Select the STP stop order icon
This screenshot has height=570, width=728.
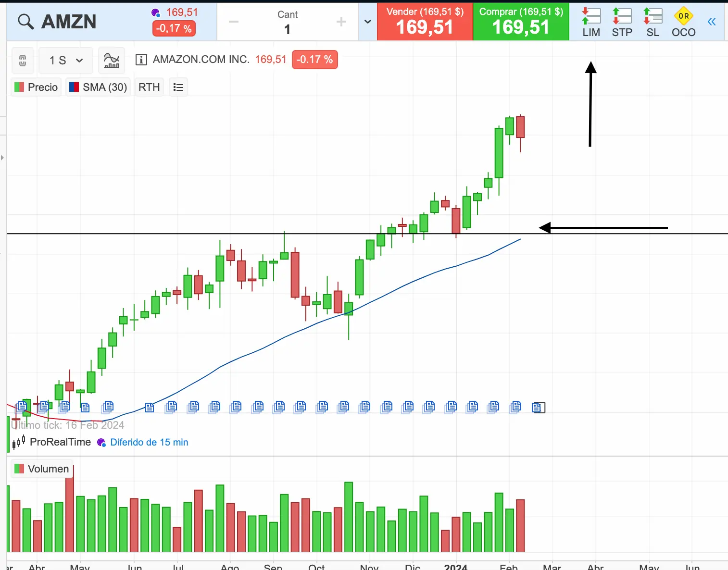(622, 22)
